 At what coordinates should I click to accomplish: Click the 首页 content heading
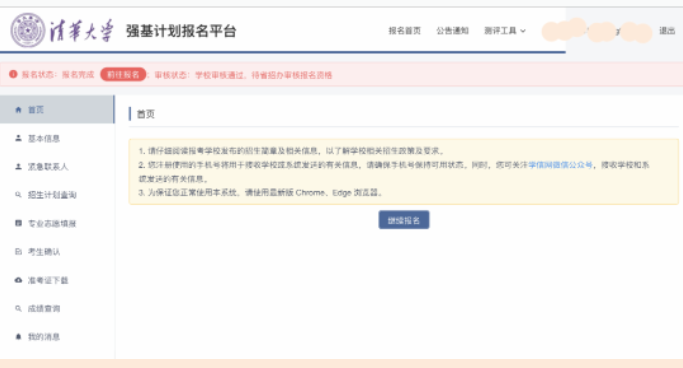(x=145, y=114)
